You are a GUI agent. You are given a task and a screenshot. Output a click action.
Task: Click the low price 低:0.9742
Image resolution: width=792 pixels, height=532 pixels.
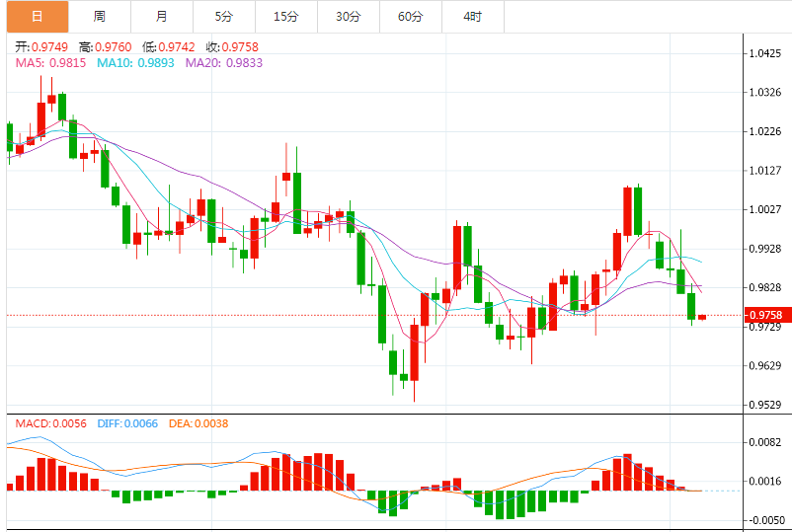pyautogui.click(x=169, y=47)
